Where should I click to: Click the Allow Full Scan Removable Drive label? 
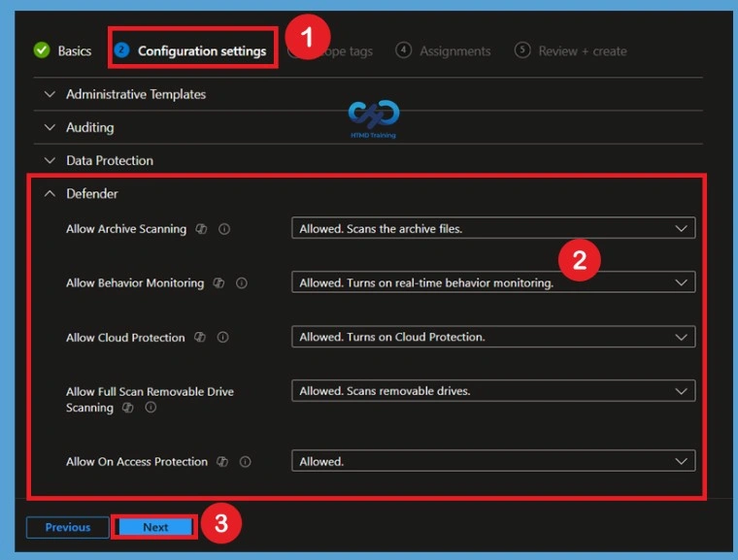150,400
